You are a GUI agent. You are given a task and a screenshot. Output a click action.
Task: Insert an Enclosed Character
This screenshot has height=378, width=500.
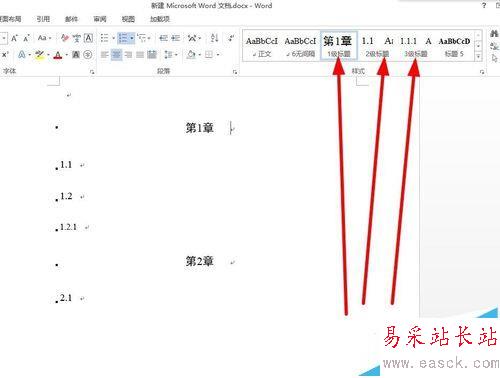[x=88, y=54]
